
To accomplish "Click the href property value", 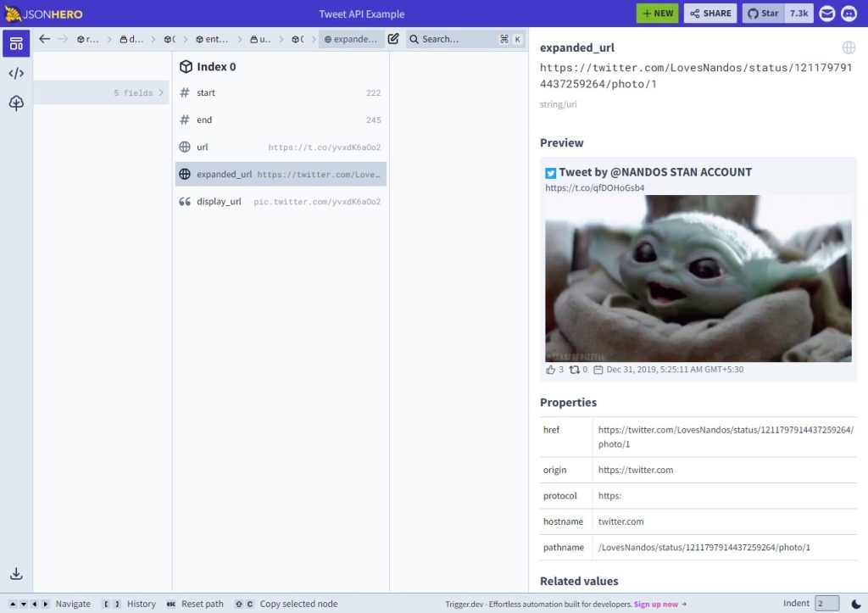I will pos(726,437).
